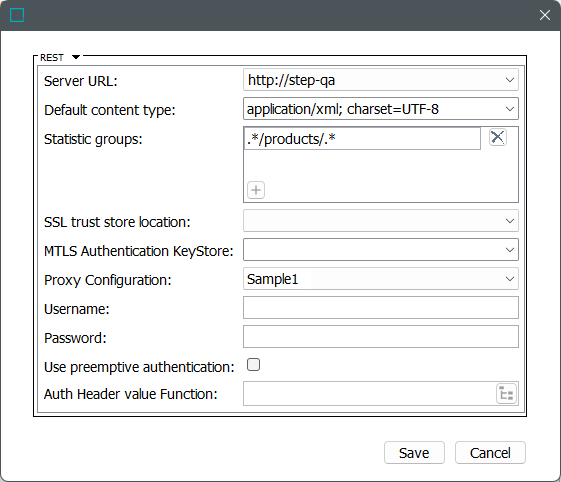Image resolution: width=561 pixels, height=482 pixels.
Task: Open the Default content type dropdown
Action: (510, 109)
